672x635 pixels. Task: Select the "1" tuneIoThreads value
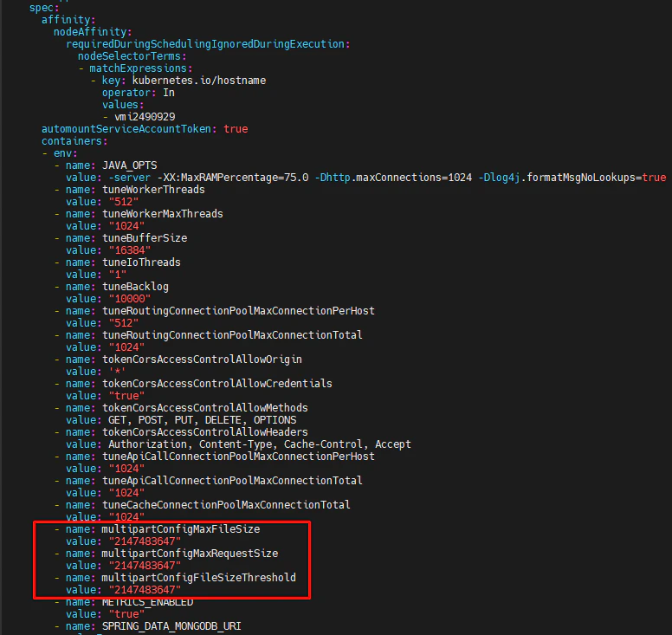point(118,275)
